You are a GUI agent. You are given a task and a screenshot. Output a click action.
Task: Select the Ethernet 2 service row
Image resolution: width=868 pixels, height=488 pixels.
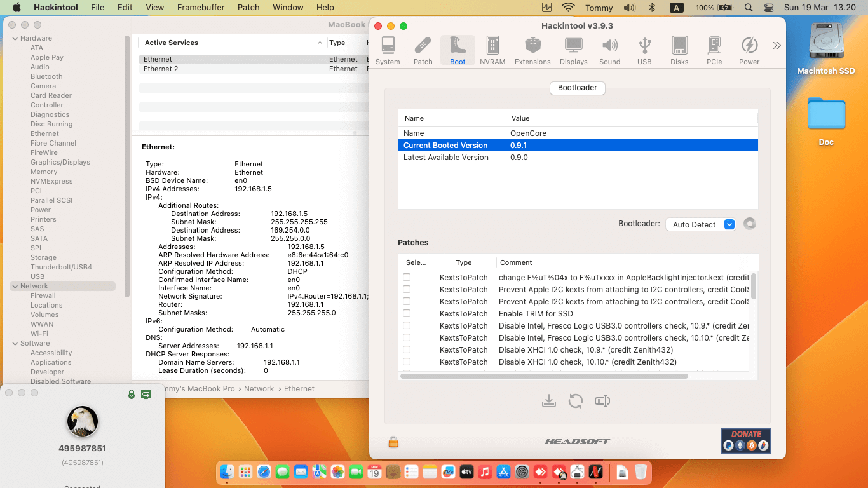tap(161, 69)
